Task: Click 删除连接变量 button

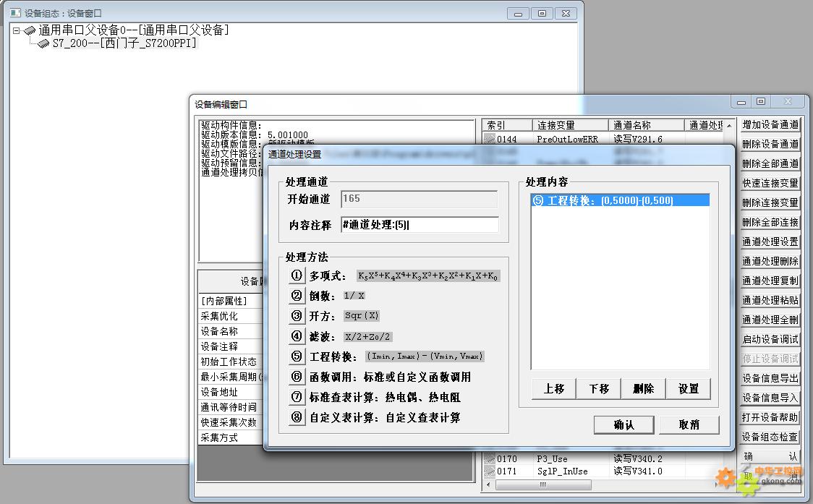Action: 770,202
